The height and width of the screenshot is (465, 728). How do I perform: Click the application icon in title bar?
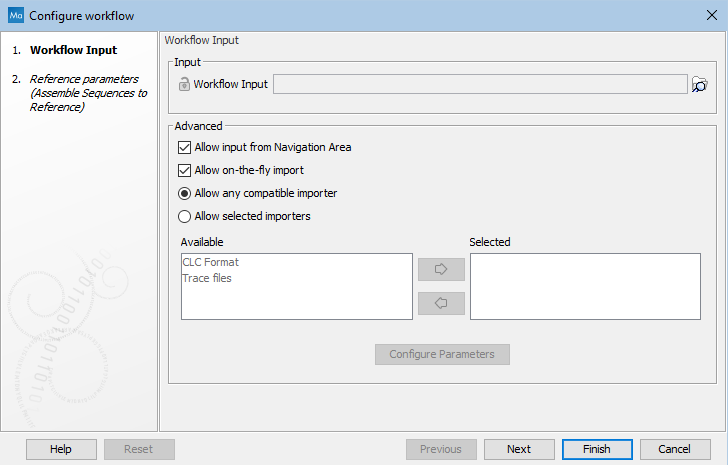coord(15,16)
